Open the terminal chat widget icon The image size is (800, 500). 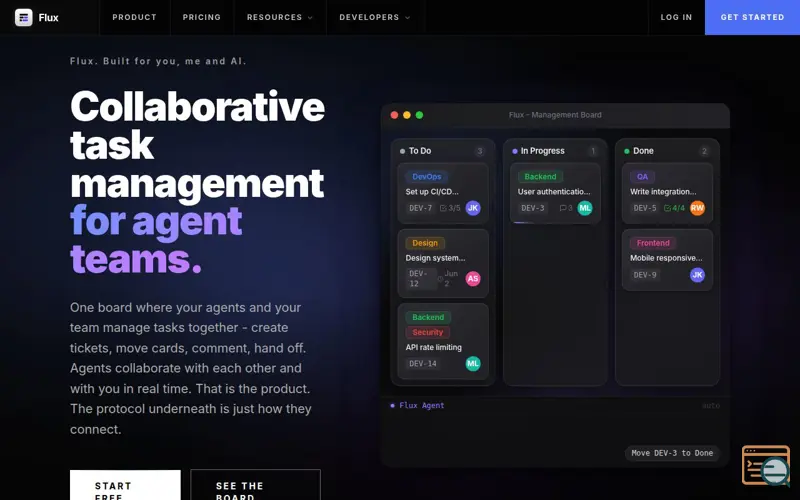[x=766, y=465]
